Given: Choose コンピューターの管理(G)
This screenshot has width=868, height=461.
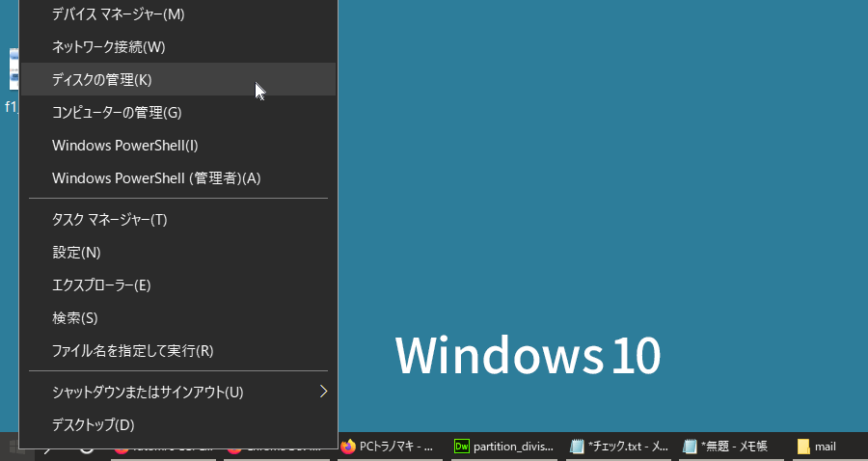Looking at the screenshot, I should [178, 113].
